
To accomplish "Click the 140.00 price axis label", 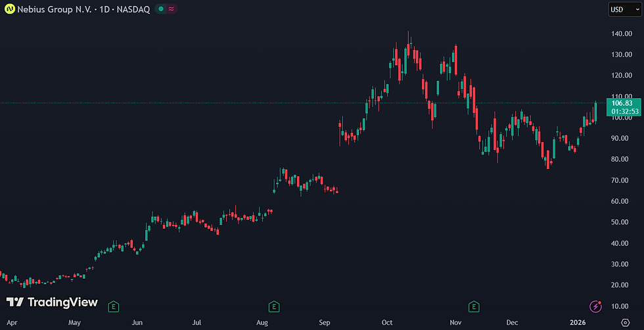I will click(621, 34).
